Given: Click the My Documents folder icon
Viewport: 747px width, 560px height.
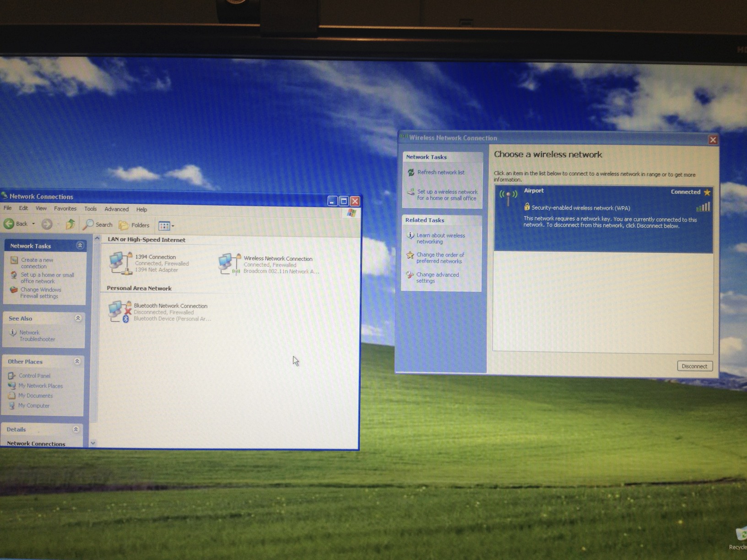Looking at the screenshot, I should [x=12, y=396].
